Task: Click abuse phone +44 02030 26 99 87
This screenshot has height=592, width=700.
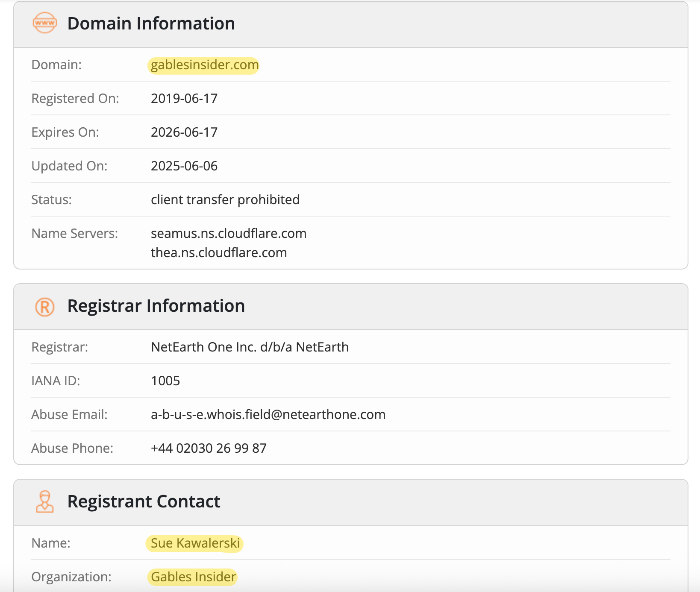Action: [209, 448]
